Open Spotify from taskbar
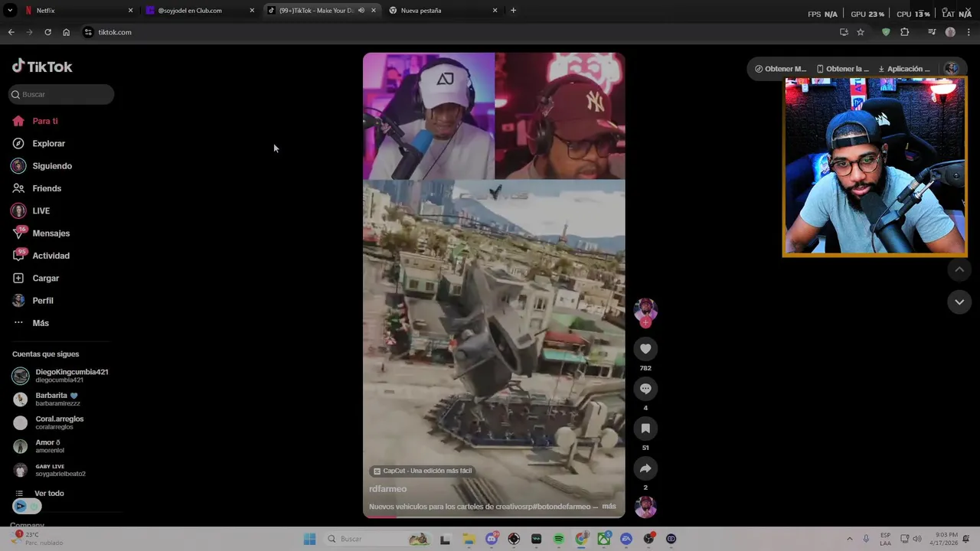This screenshot has width=980, height=551. point(559,539)
